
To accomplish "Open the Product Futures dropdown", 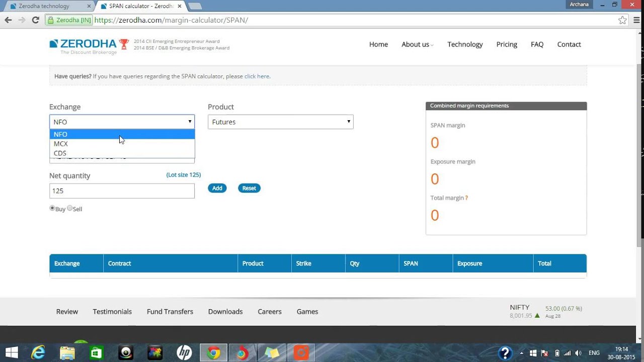I will click(281, 122).
